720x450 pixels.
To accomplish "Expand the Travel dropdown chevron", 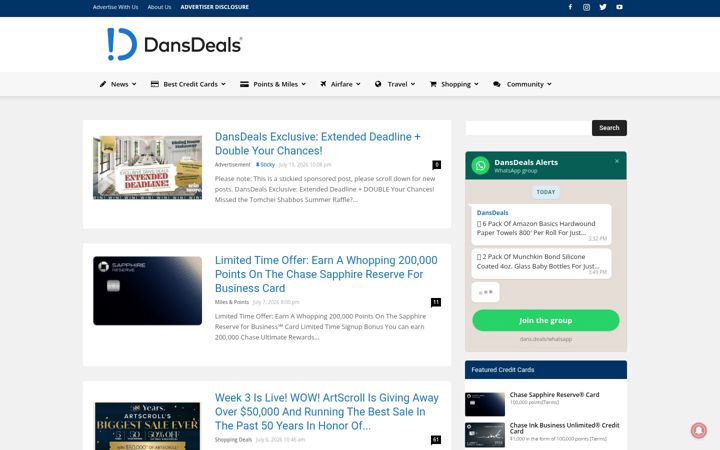I will coord(413,84).
